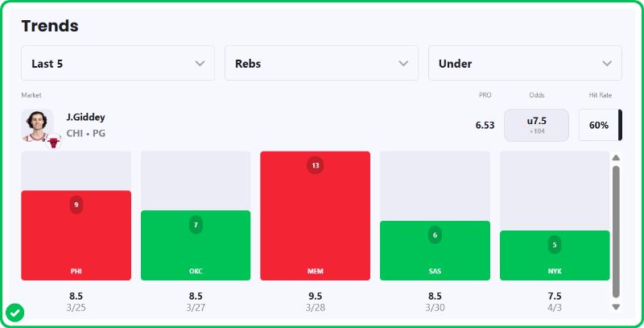Click the J.Giddey player name
This screenshot has width=644, height=328.
[85, 118]
